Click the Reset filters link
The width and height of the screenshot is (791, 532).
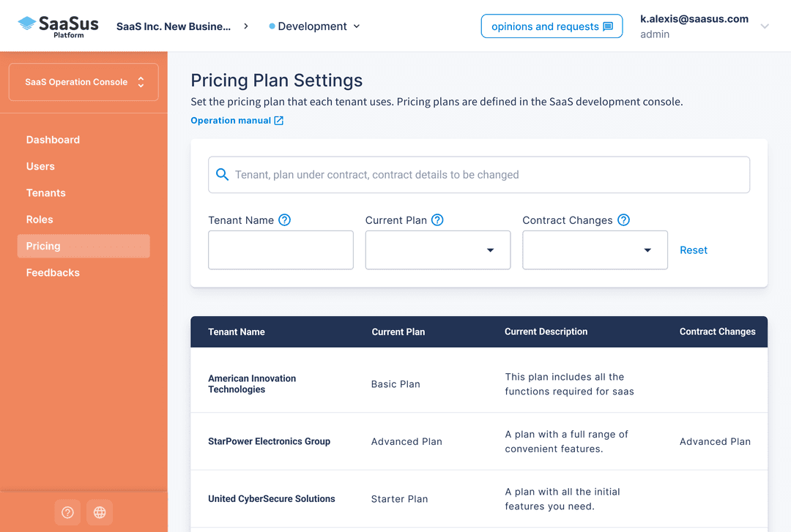pos(693,250)
